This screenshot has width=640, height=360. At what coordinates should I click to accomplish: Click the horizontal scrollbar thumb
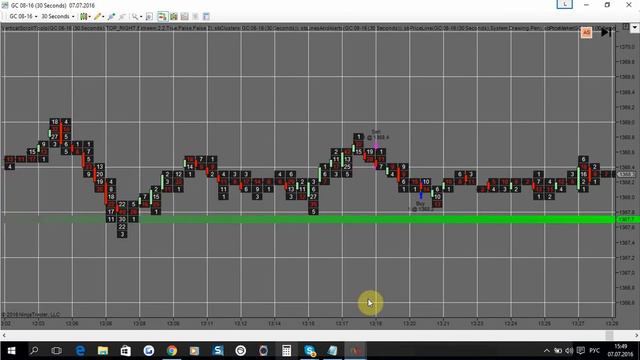pos(609,335)
